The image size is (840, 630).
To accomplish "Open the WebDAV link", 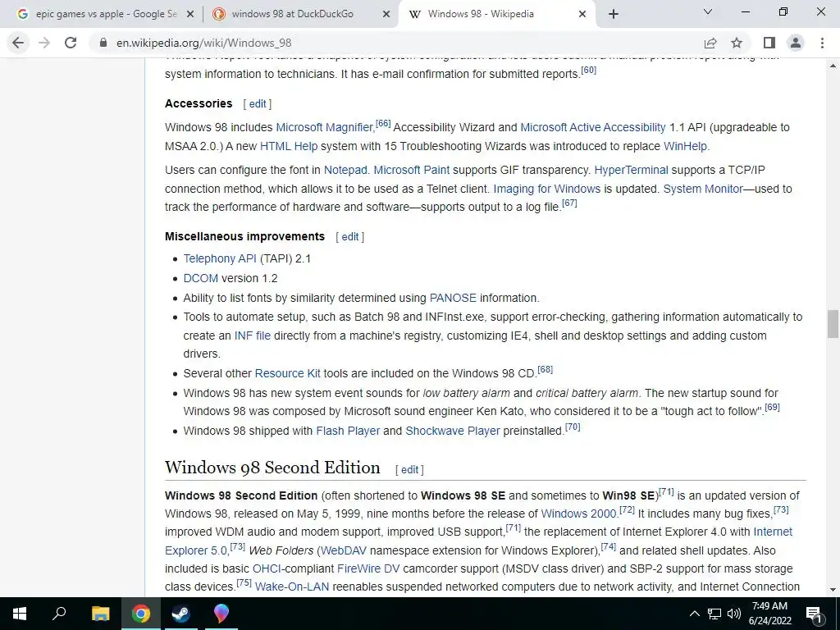I will [344, 550].
